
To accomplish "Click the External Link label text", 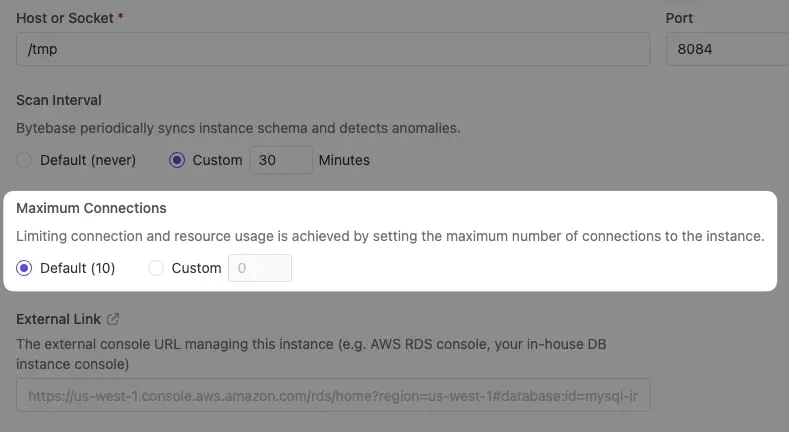I will point(58,319).
